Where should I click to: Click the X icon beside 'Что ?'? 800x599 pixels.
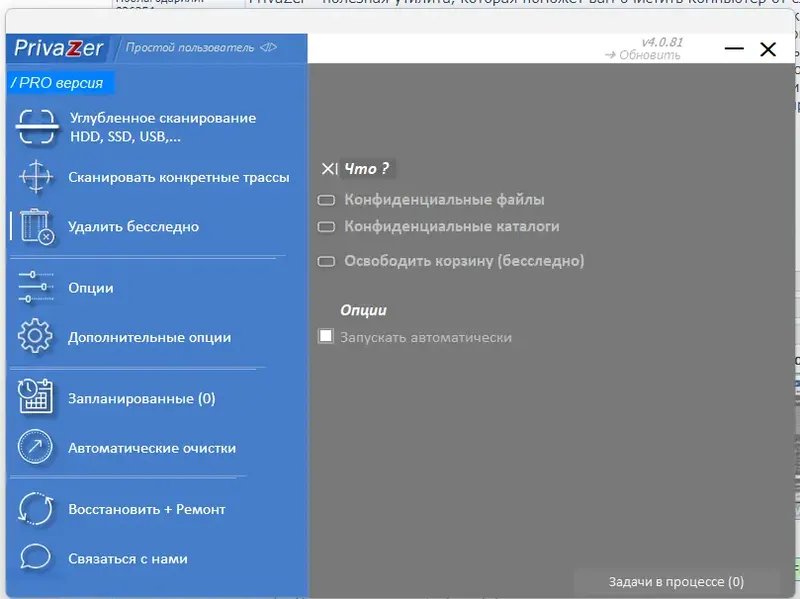pyautogui.click(x=329, y=168)
